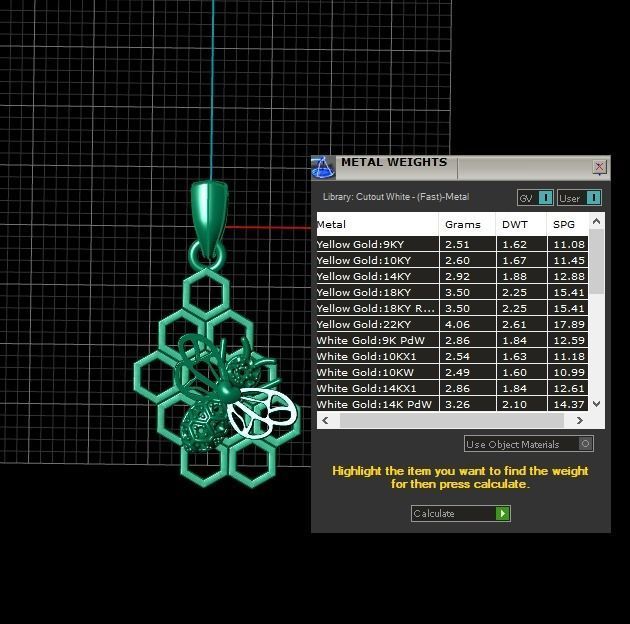
Task: Click the DWT column header
Action: click(x=521, y=224)
